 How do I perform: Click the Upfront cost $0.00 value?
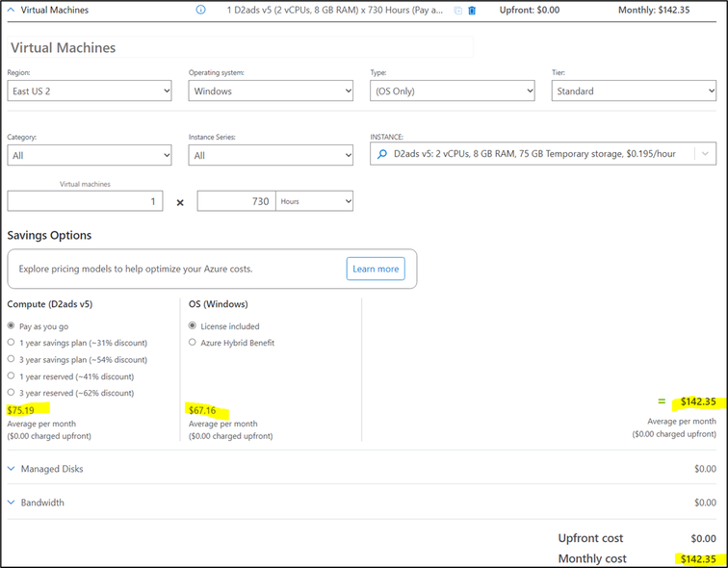tap(703, 538)
